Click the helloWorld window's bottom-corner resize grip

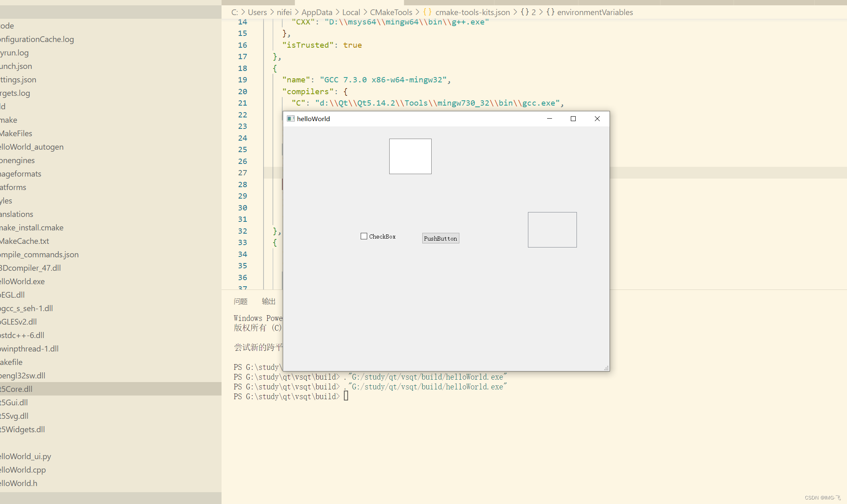606,368
